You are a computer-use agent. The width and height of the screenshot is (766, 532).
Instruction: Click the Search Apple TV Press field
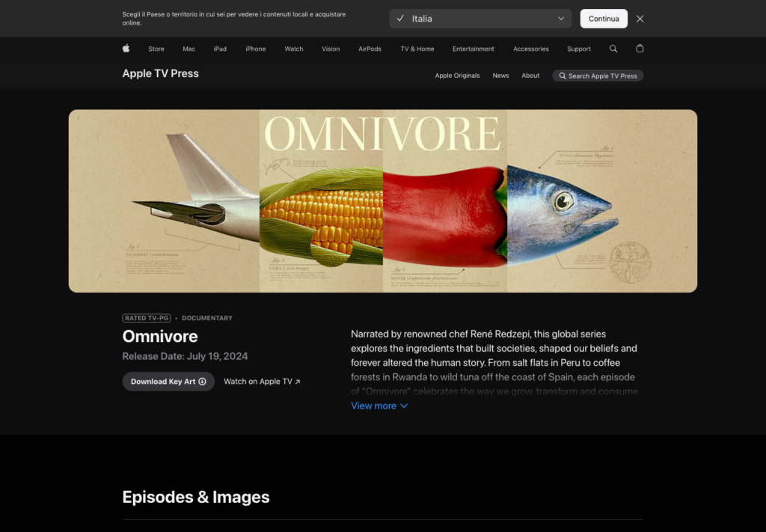click(x=598, y=76)
